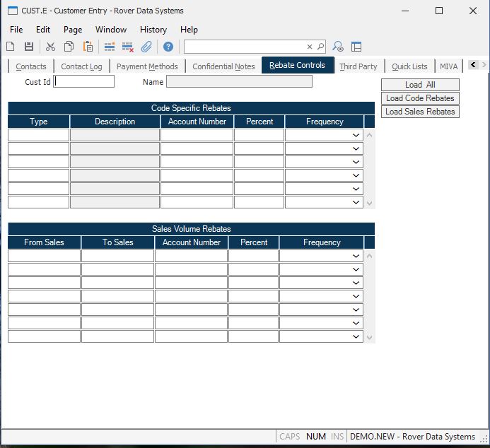Open the History menu

153,30
